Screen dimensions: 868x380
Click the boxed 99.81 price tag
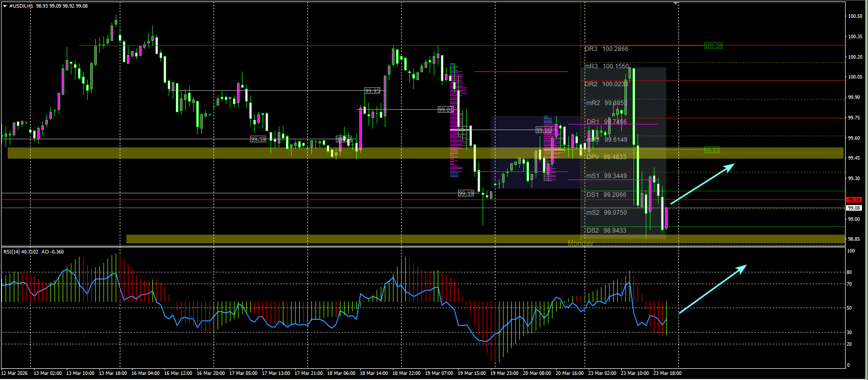tap(445, 110)
